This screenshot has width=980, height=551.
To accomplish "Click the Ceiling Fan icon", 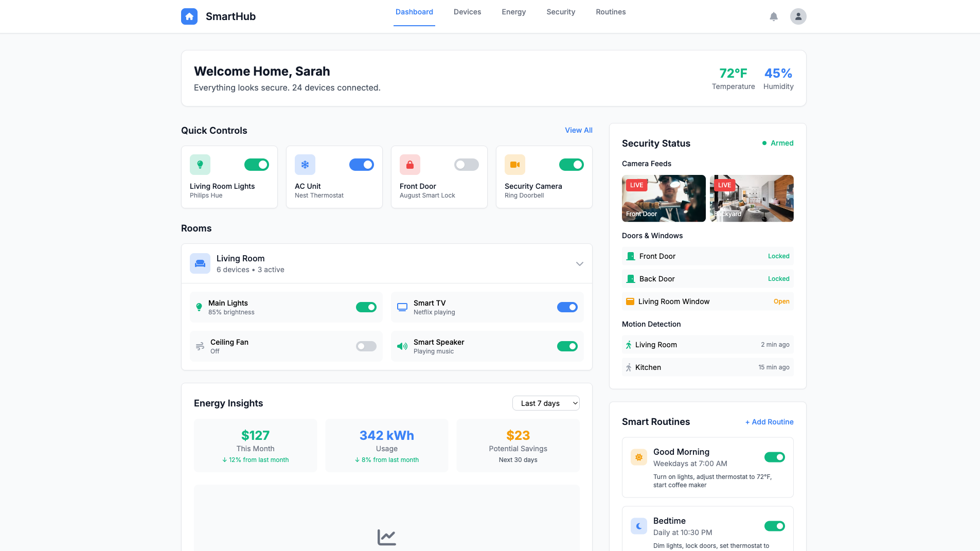I will (199, 346).
